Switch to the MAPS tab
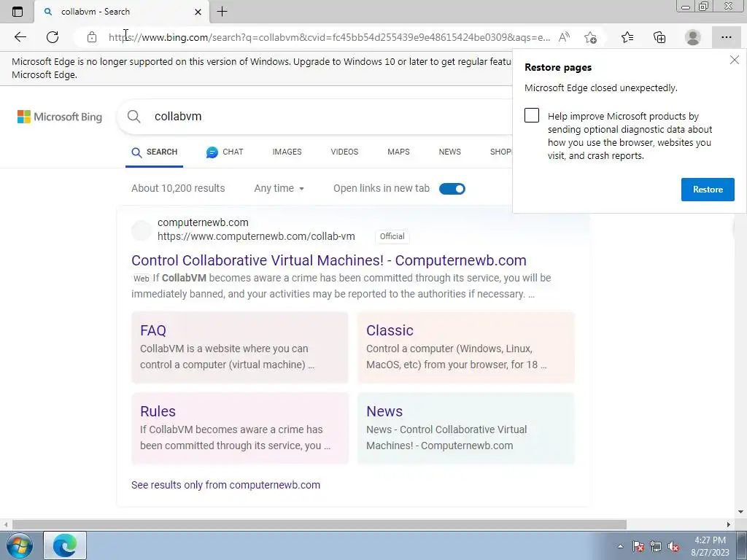747x560 pixels. (398, 152)
